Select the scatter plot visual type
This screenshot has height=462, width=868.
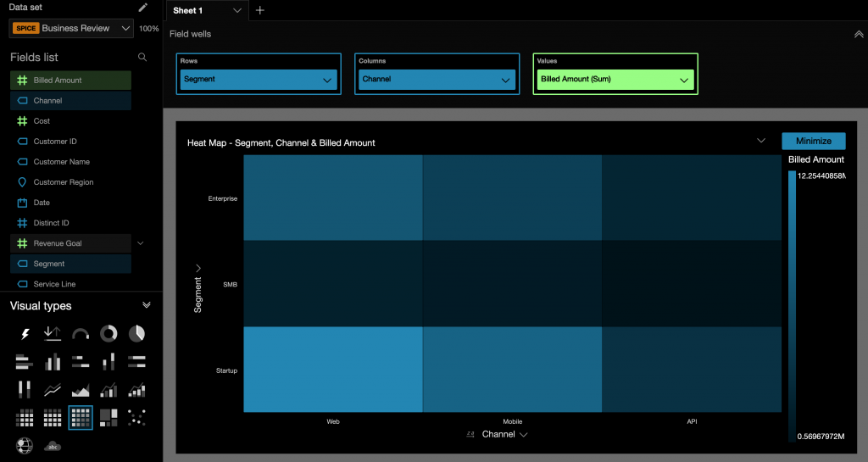click(x=136, y=417)
